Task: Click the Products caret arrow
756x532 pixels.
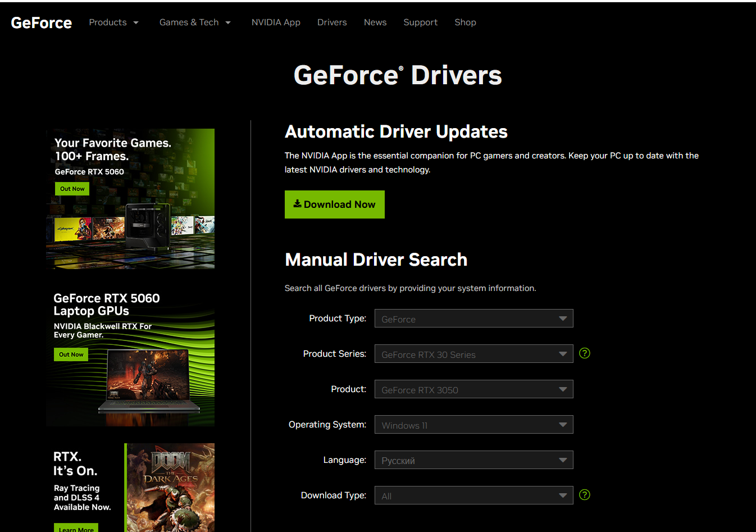Action: pos(136,22)
